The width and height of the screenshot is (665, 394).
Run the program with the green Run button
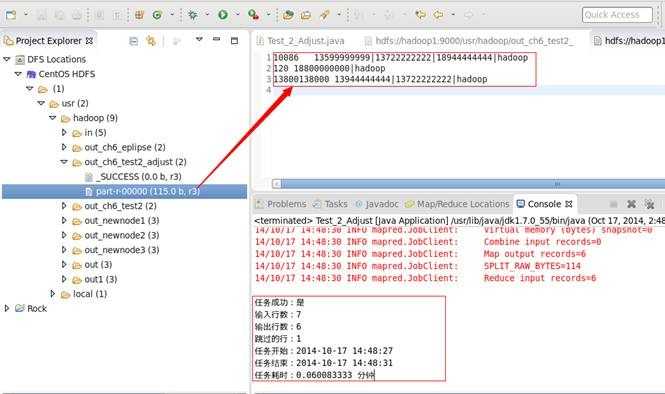click(x=223, y=15)
